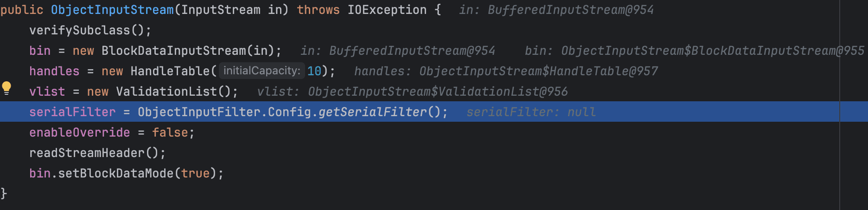868x210 pixels.
Task: Click the ValidationList class name
Action: click(166, 92)
